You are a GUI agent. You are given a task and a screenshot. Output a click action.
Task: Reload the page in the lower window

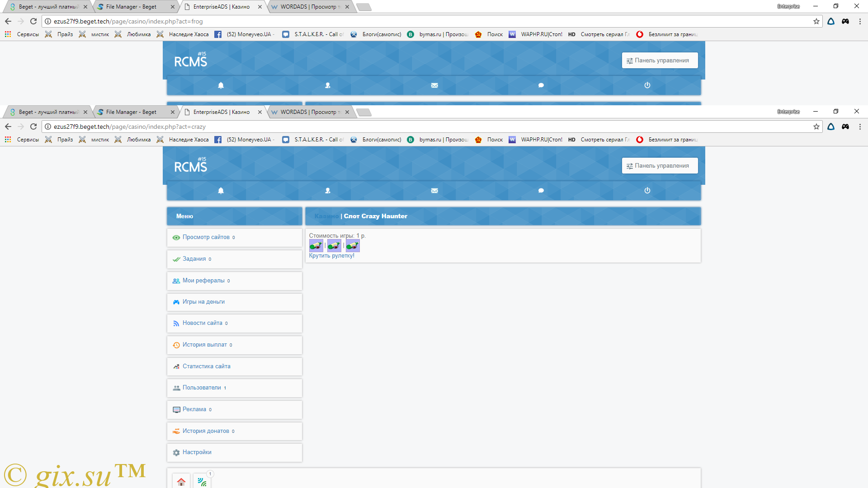[33, 127]
